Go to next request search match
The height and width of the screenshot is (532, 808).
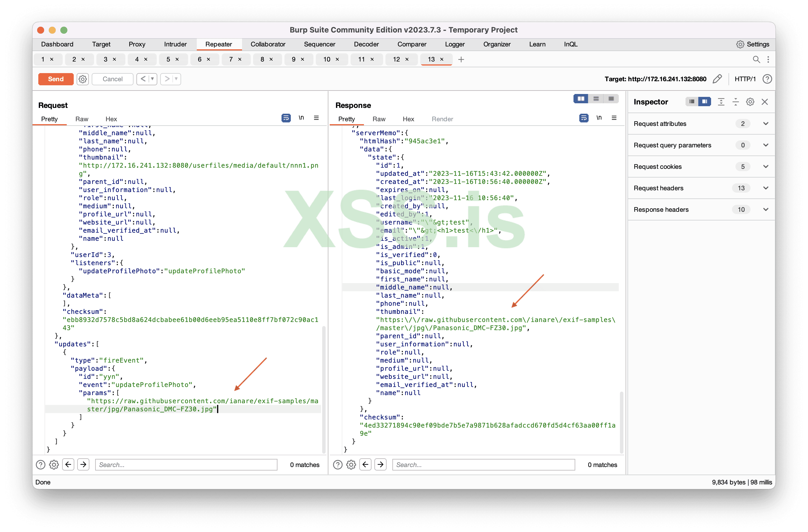tap(83, 464)
